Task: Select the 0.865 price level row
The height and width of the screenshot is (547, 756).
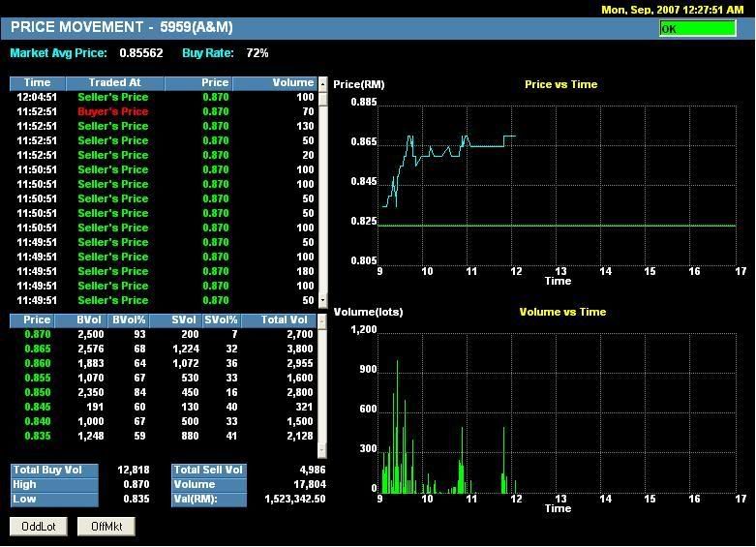Action: point(165,349)
